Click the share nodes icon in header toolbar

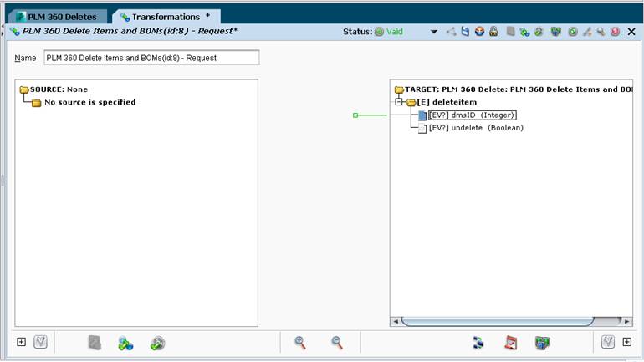(x=451, y=32)
